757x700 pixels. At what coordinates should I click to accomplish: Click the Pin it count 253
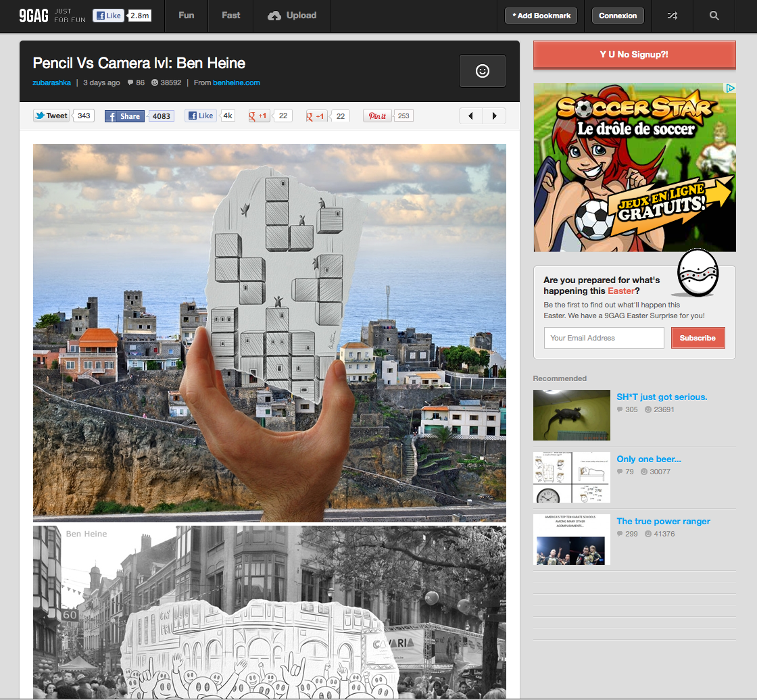tap(404, 116)
